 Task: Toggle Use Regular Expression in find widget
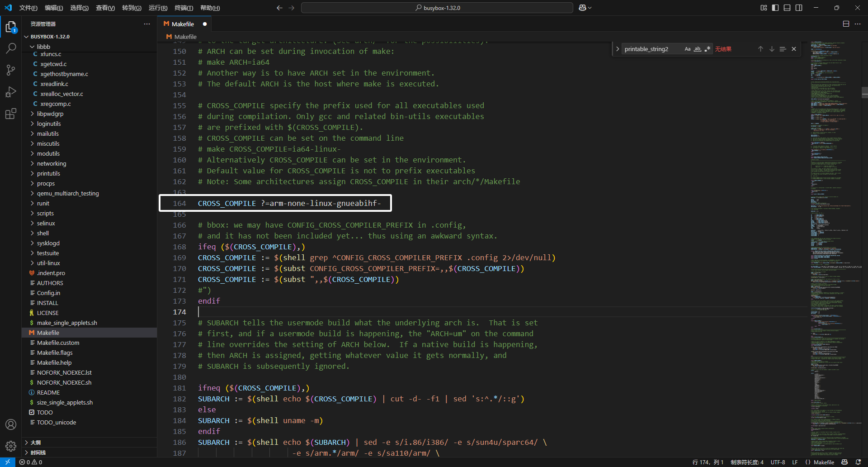[708, 49]
